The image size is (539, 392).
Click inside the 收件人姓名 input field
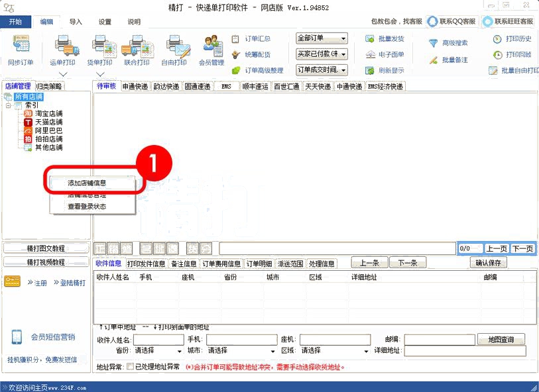point(159,338)
